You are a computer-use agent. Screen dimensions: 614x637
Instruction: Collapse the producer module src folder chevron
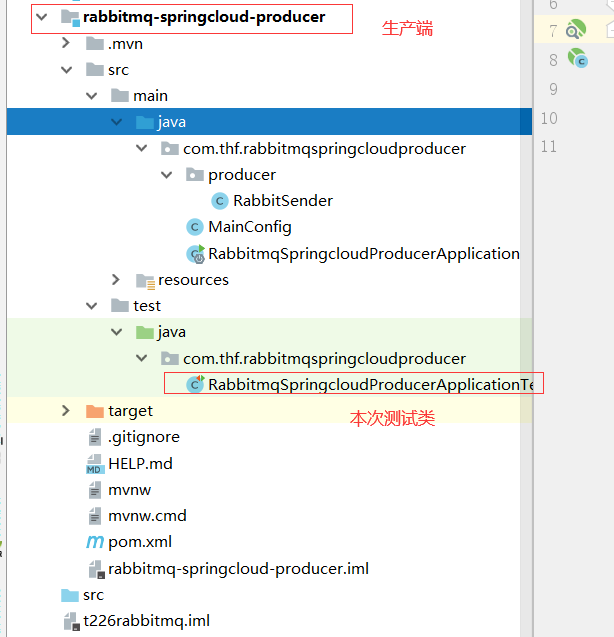pyautogui.click(x=67, y=70)
